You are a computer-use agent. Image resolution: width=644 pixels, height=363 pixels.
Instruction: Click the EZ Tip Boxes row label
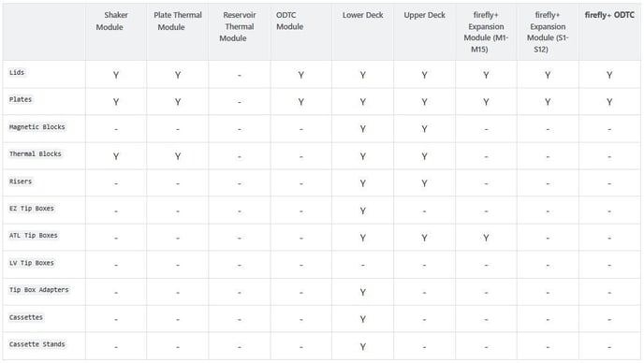point(32,209)
